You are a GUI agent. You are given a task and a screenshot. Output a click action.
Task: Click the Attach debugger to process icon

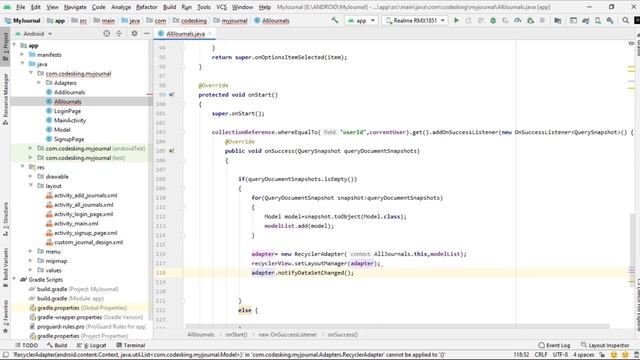click(x=530, y=20)
